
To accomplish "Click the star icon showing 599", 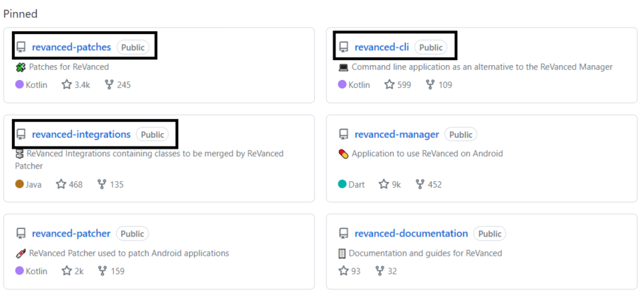I will click(389, 84).
